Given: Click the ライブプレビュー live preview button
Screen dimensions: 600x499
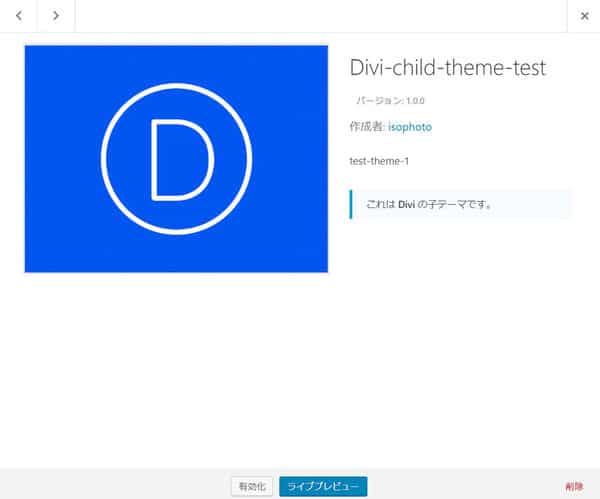Looking at the screenshot, I should coord(323,486).
